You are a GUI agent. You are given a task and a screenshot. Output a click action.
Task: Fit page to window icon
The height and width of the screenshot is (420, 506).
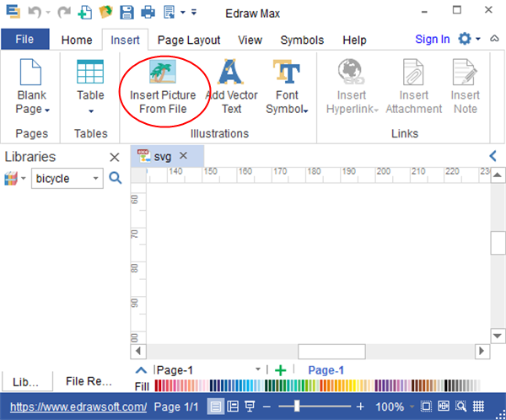click(426, 407)
